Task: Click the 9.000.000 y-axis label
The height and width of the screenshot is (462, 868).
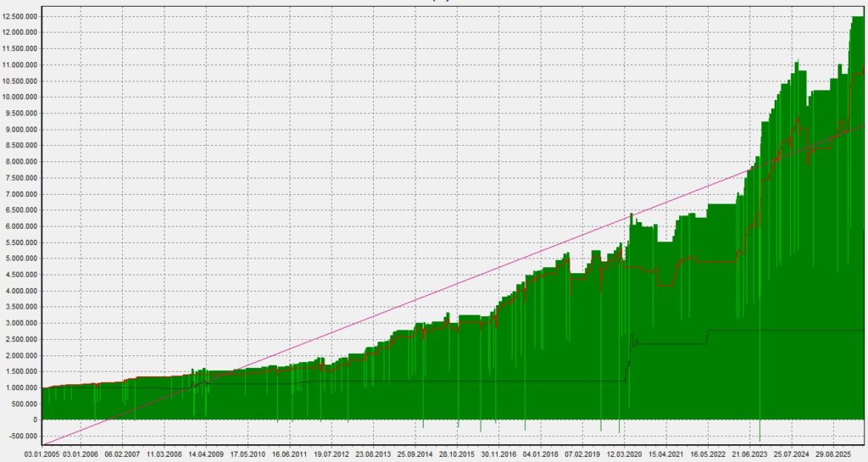Action: tap(21, 130)
